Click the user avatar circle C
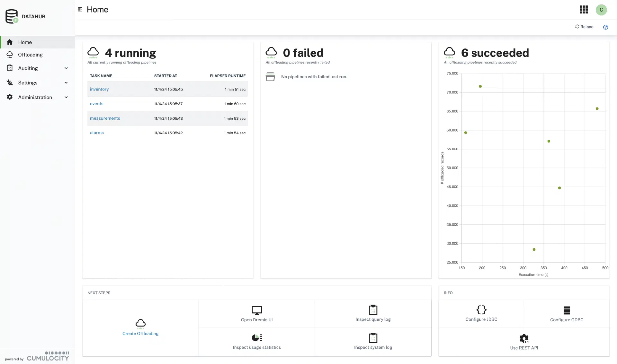617x364 pixels. 601,10
